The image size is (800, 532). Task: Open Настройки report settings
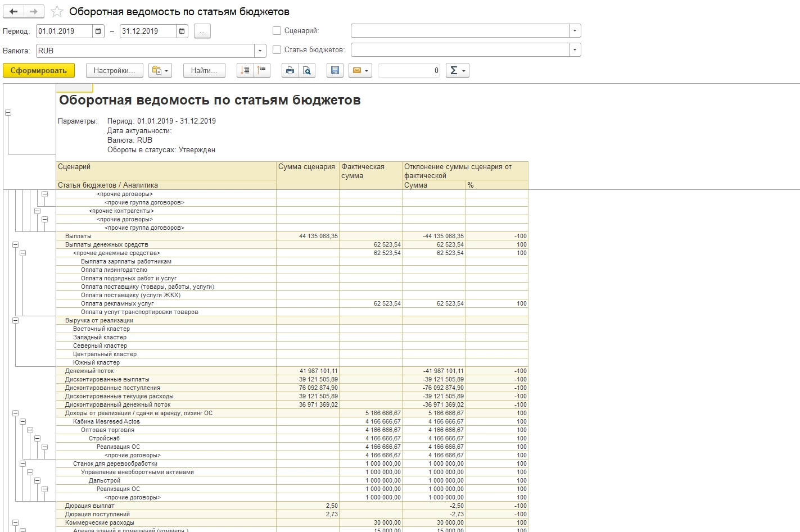114,70
